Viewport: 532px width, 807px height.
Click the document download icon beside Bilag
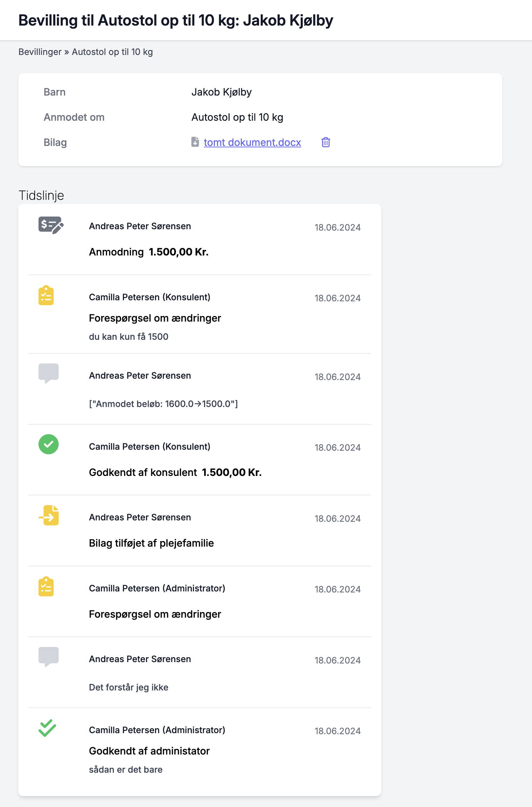click(x=195, y=142)
